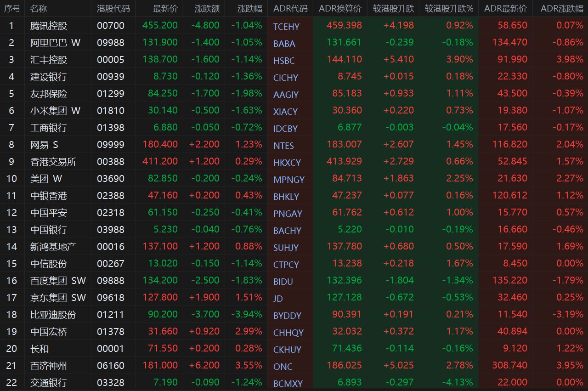Select the 长和 stock name

tap(40, 349)
